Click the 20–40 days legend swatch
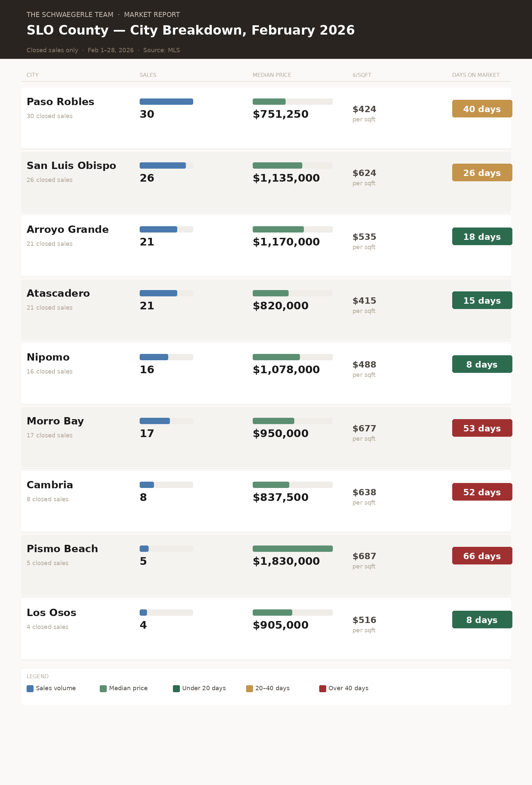The height and width of the screenshot is (785, 532). (249, 689)
